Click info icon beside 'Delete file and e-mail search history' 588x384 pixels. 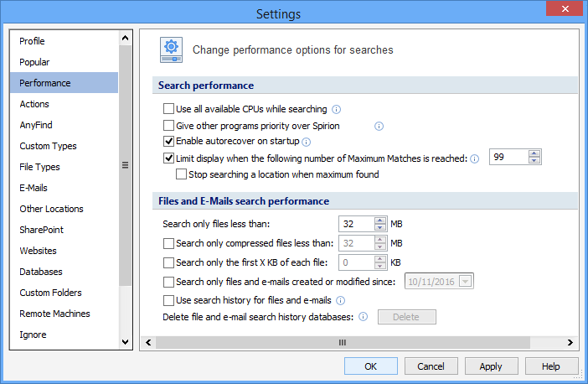click(363, 317)
